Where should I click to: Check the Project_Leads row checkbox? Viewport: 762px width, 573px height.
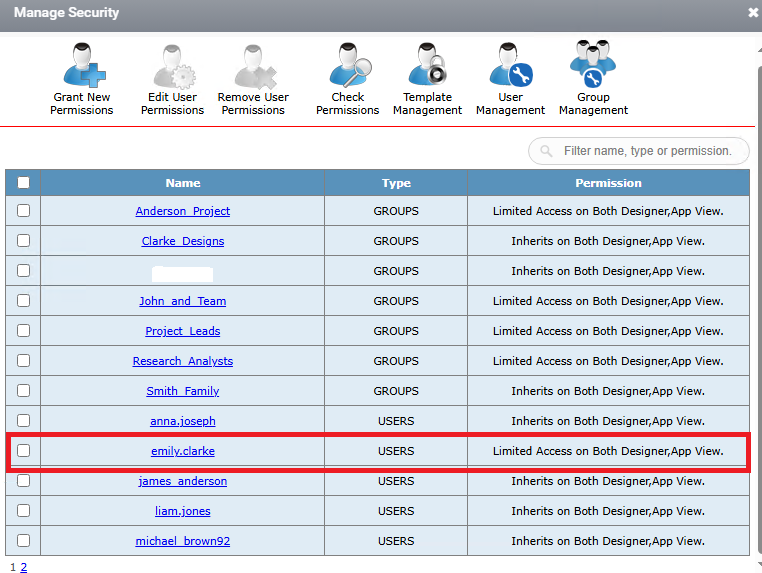point(23,330)
